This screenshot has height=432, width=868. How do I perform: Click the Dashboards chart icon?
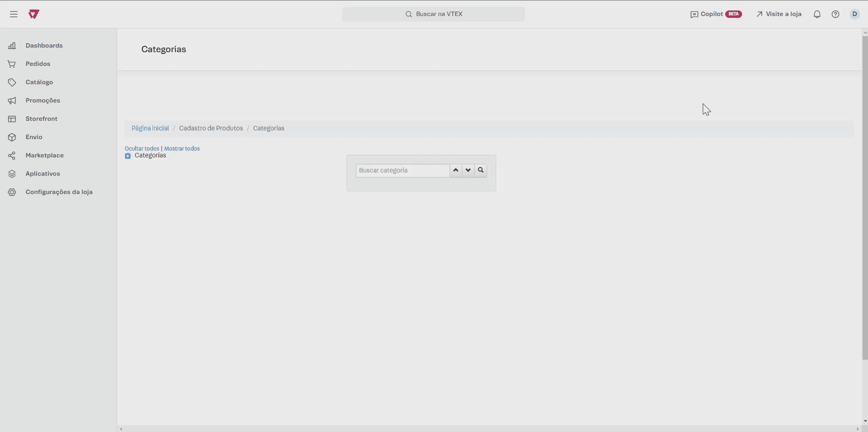click(12, 46)
